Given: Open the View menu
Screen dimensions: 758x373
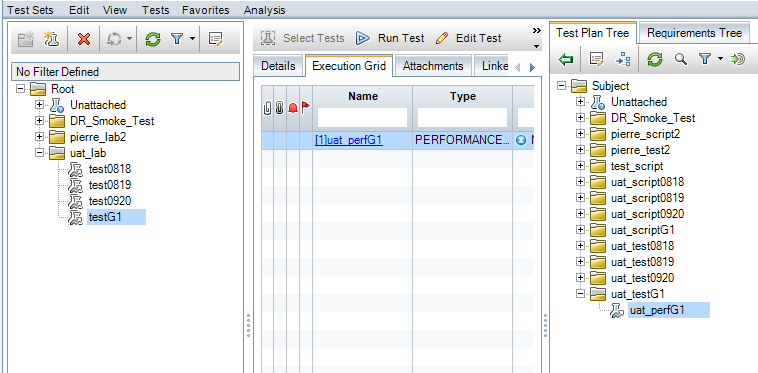Looking at the screenshot, I should (115, 10).
